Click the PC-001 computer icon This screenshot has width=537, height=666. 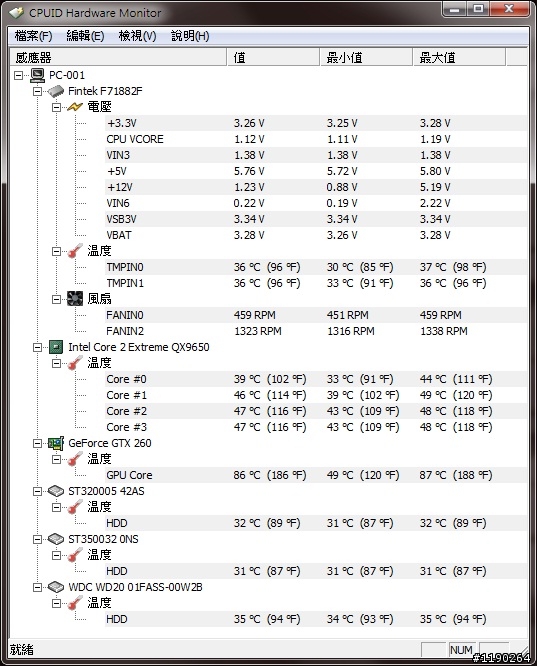(37, 75)
